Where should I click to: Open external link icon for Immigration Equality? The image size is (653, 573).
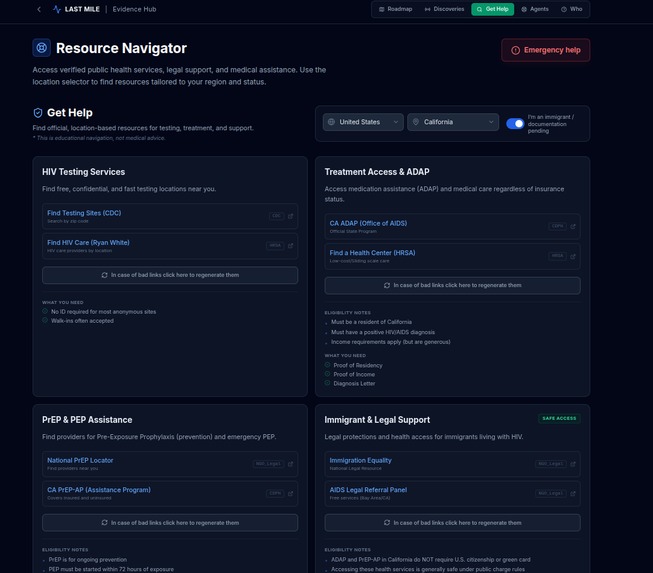point(573,464)
